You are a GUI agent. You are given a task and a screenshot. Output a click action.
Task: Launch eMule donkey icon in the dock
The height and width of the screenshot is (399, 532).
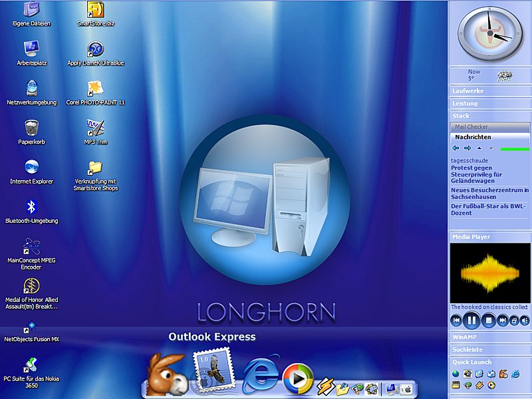[x=167, y=374]
